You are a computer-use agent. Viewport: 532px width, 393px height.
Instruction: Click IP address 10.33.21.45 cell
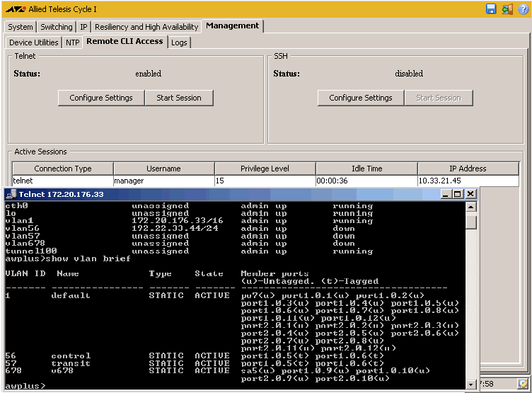468,181
